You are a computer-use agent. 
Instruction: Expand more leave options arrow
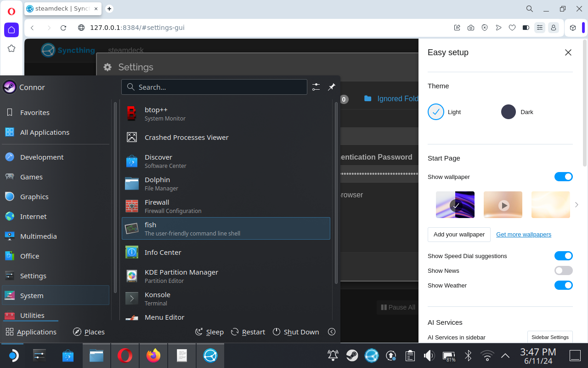click(x=332, y=332)
